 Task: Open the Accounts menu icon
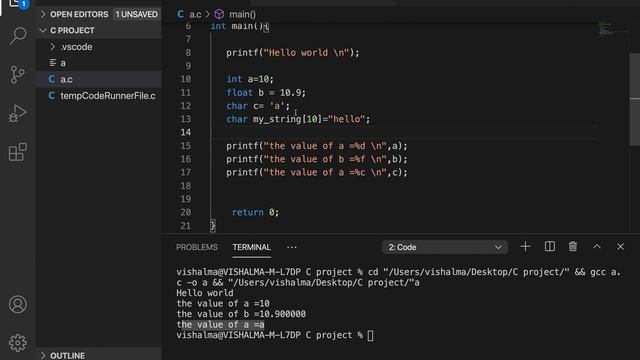18,304
